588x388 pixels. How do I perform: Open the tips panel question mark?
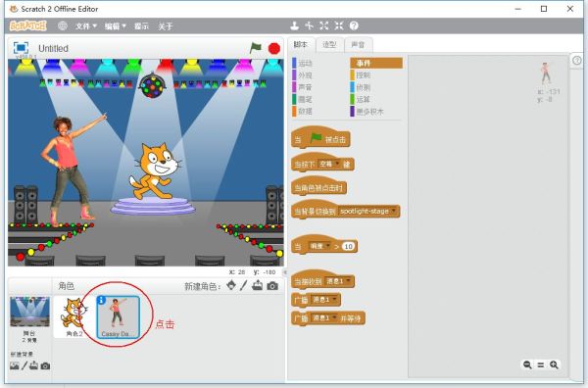pyautogui.click(x=577, y=60)
